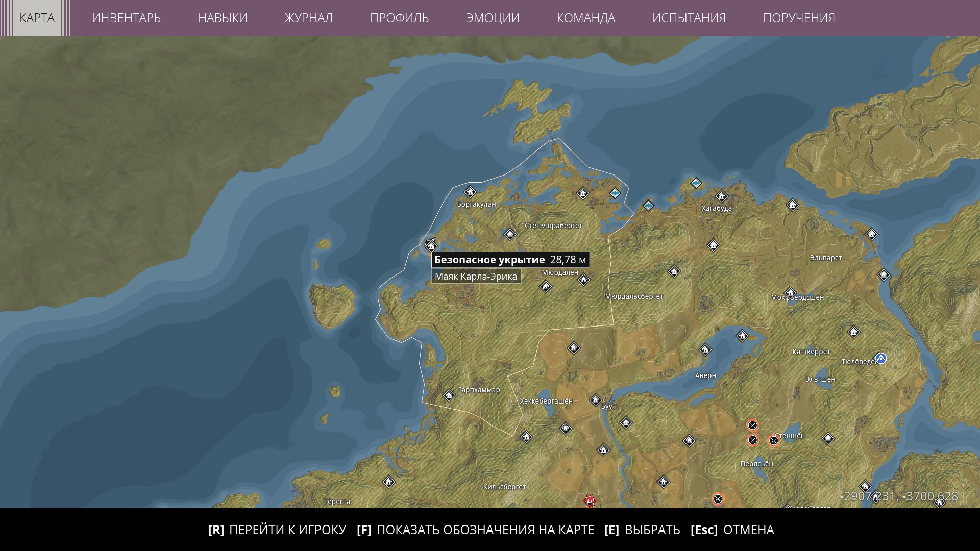Click the Катткеррет place name

click(x=811, y=352)
